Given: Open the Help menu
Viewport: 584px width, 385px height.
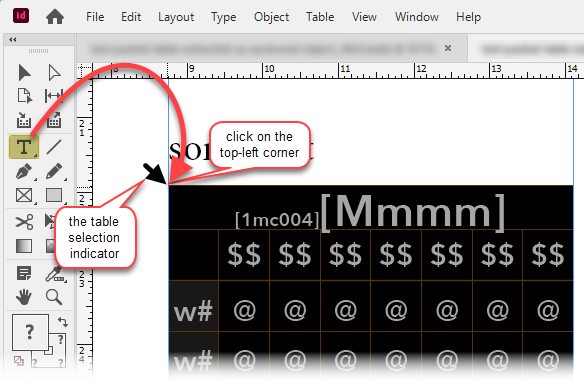Looking at the screenshot, I should pyautogui.click(x=469, y=17).
